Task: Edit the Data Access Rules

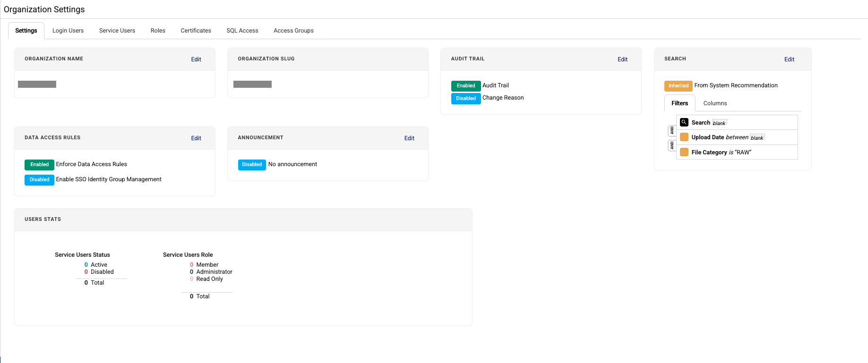Action: tap(196, 138)
